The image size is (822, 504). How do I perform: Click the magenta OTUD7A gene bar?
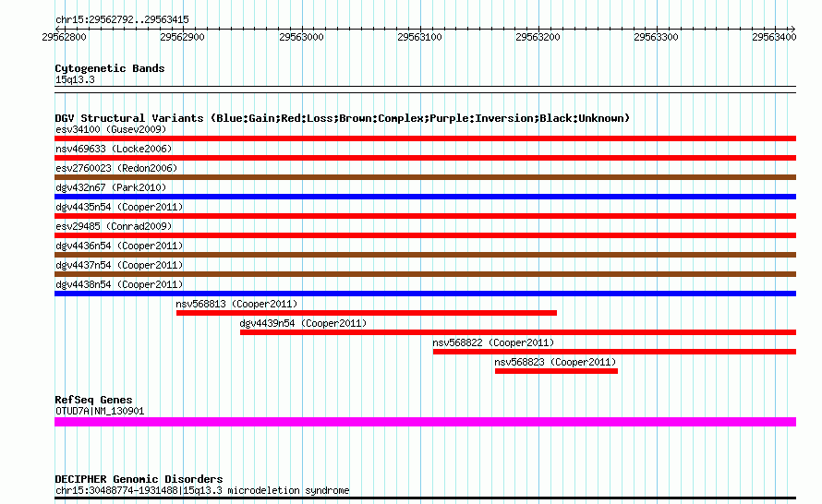click(x=425, y=422)
